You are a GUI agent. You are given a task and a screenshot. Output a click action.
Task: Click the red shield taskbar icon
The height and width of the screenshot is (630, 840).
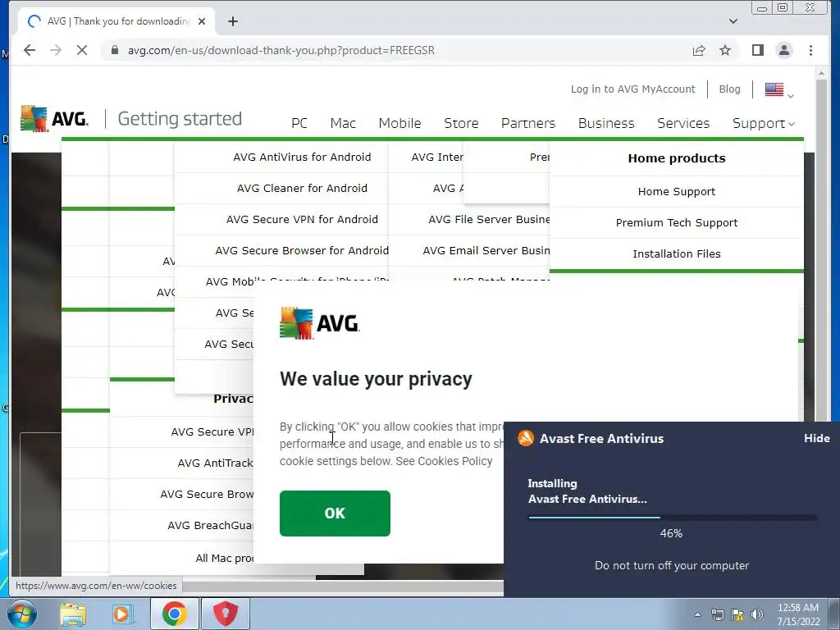coord(226,614)
